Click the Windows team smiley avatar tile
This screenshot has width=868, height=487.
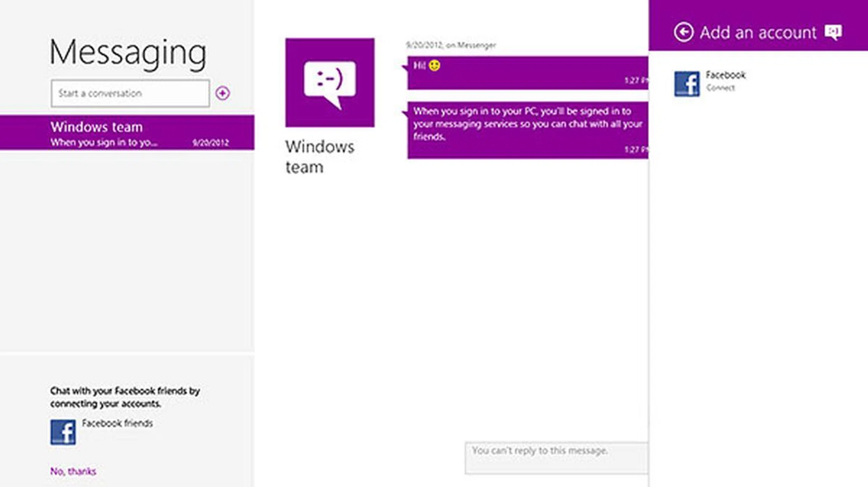pos(330,83)
